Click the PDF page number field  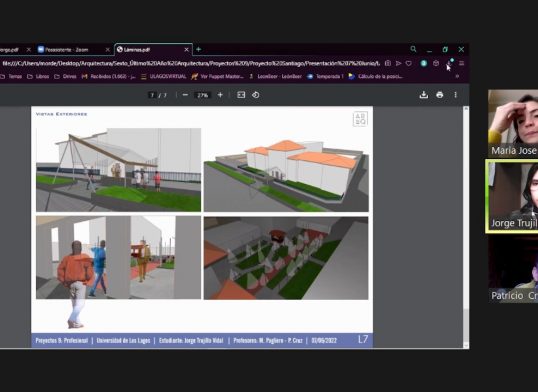152,95
